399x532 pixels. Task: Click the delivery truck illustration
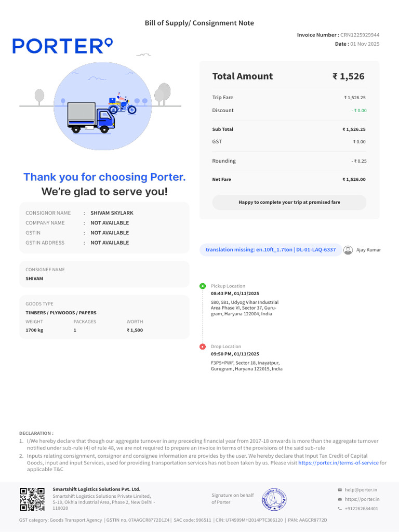(x=91, y=117)
